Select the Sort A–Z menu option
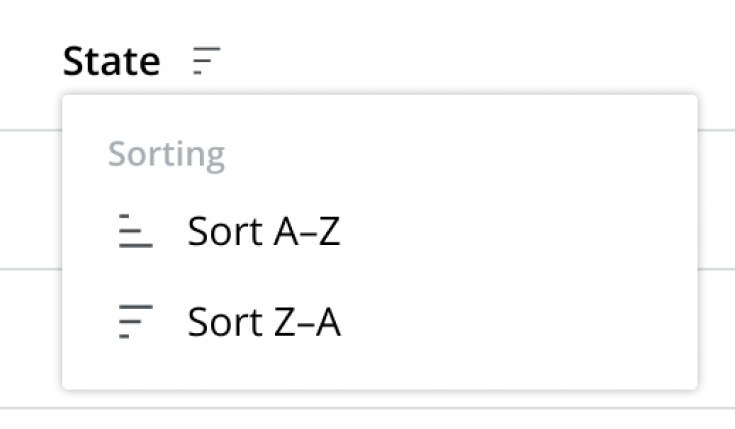 (380, 231)
